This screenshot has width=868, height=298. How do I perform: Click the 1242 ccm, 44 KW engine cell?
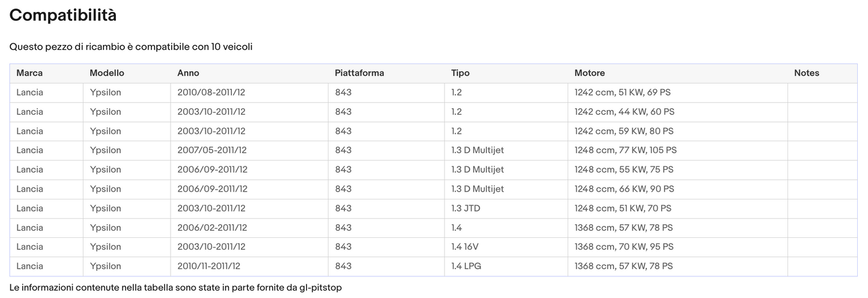(x=624, y=112)
